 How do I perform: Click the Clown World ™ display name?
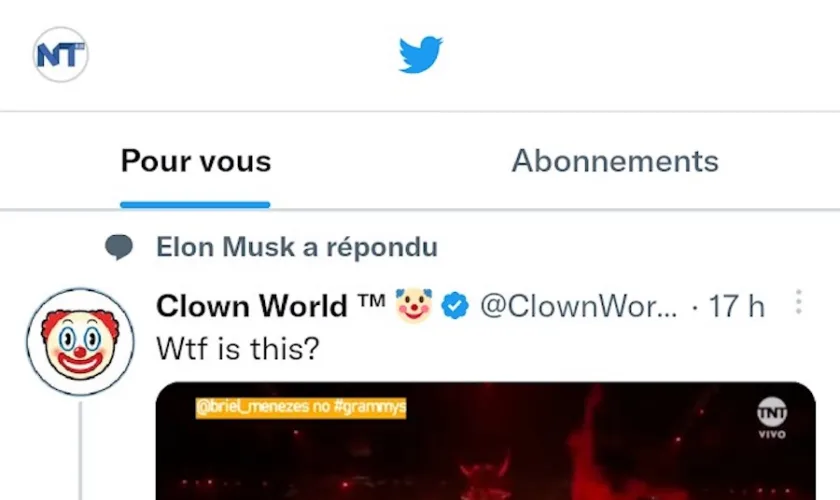pyautogui.click(x=252, y=306)
